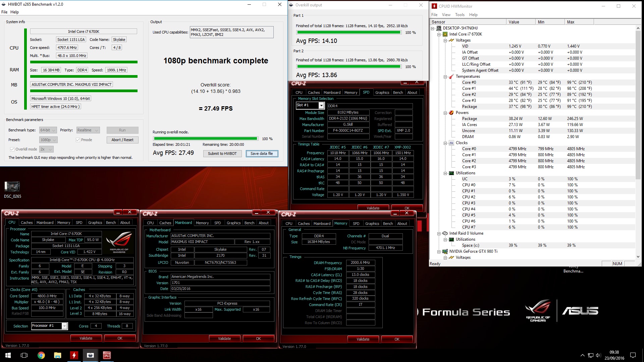Click Part 1 progress bar in Overkill output
This screenshot has height=362, width=644.
[x=348, y=33]
